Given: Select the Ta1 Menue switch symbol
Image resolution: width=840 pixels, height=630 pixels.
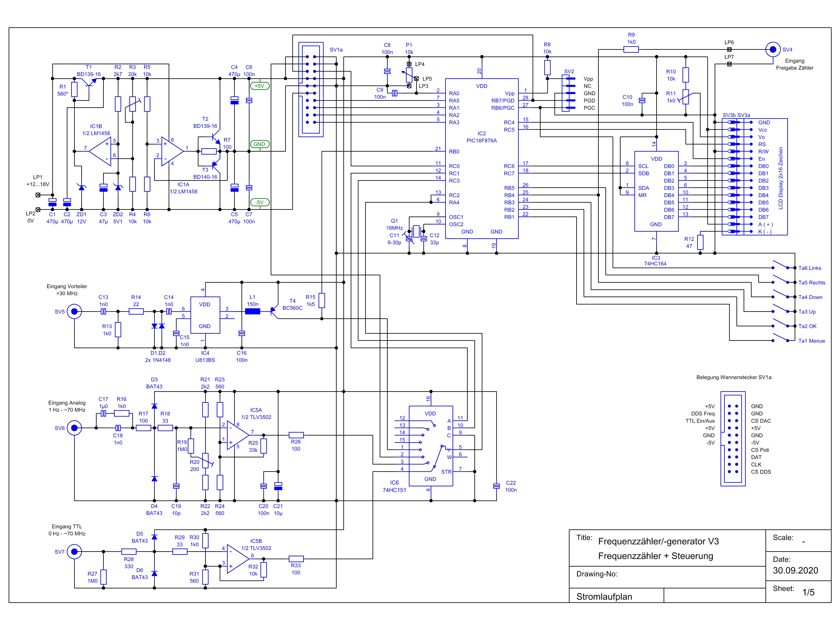Looking at the screenshot, I should coord(780,337).
